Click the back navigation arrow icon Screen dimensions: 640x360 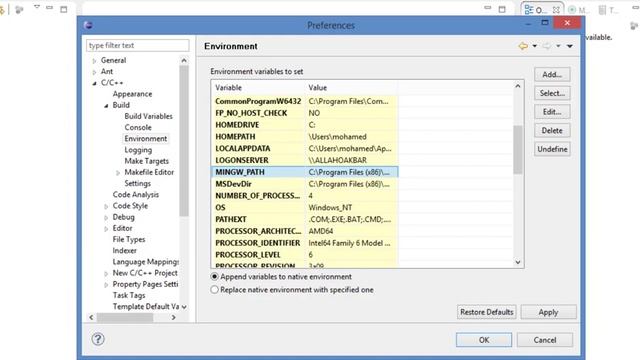point(523,46)
